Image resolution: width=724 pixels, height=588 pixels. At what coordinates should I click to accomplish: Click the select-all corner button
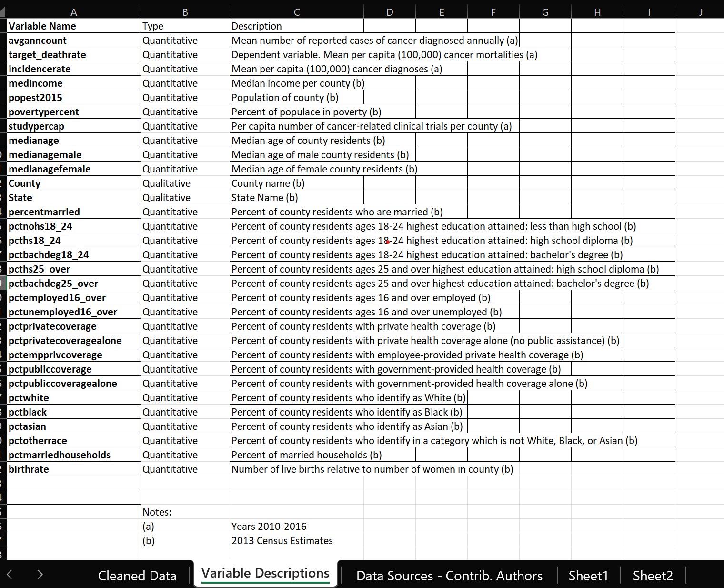4,10
